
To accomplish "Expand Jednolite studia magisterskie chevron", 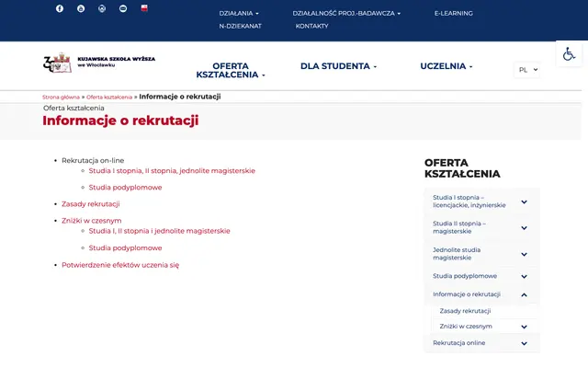I will 524,254.
